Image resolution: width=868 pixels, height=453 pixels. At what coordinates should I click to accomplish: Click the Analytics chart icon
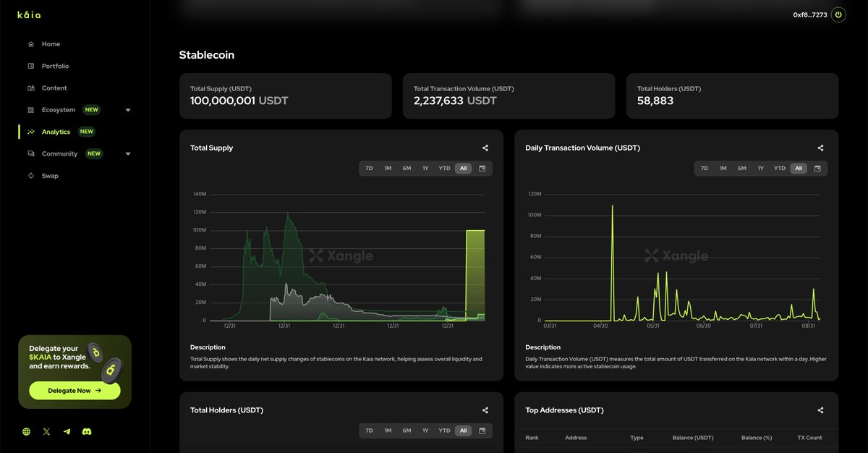[x=31, y=132]
